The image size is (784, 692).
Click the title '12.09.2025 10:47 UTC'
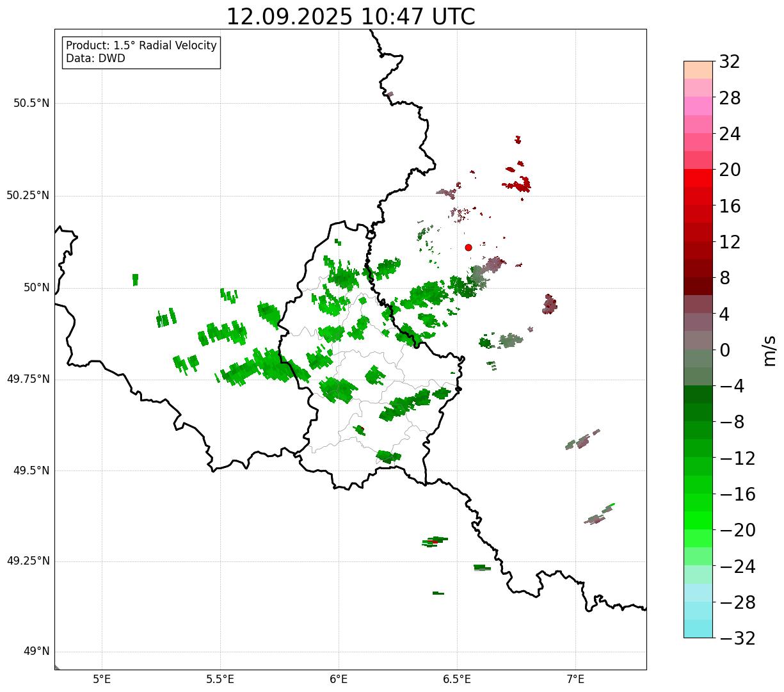tap(351, 17)
